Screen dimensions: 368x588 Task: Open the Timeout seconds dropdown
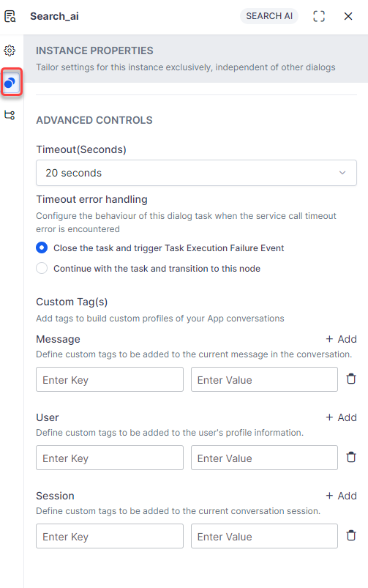[196, 173]
